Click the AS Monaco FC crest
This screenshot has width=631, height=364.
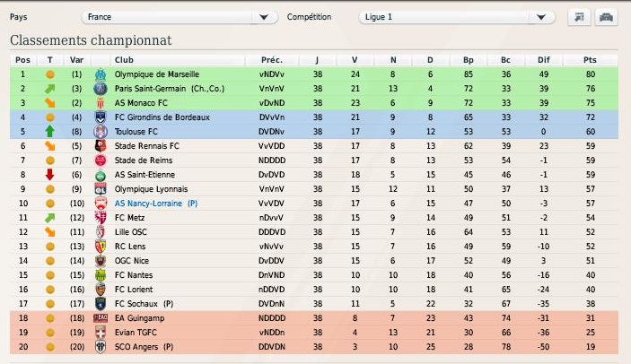click(101, 103)
